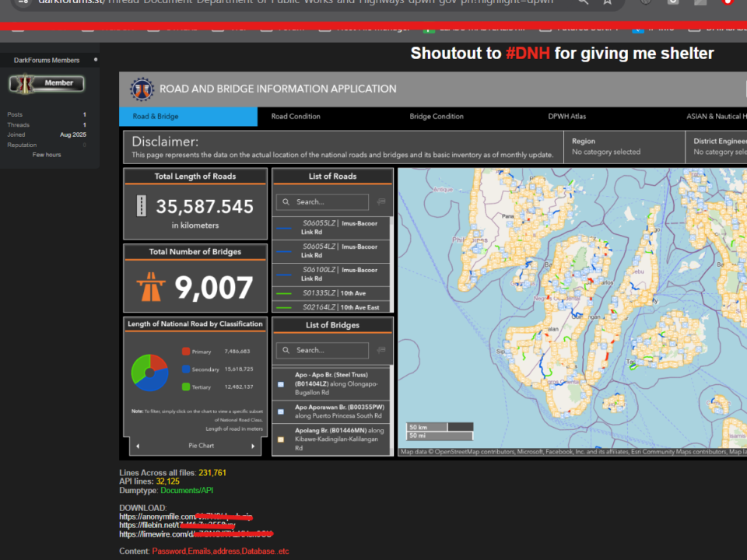Open the Bridge Condition tab
This screenshot has width=747, height=560.
437,117
